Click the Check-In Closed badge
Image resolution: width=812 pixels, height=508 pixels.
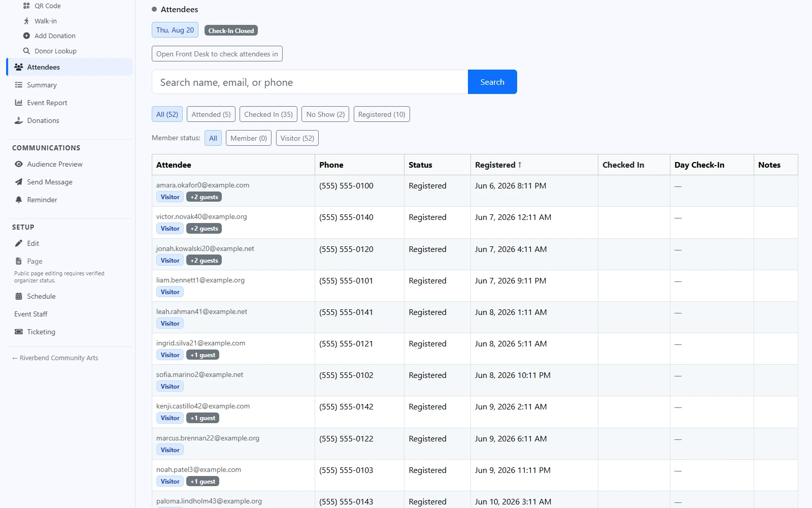point(231,30)
